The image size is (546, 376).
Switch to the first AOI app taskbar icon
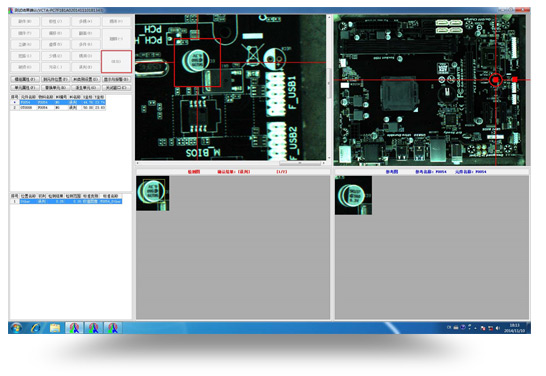point(74,328)
